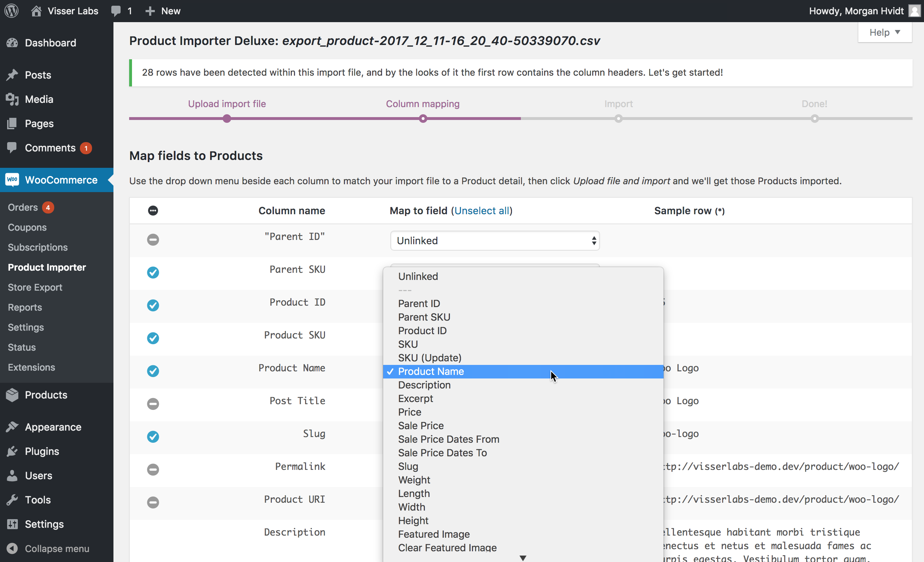Show more options via the list's down arrow

[x=523, y=558]
